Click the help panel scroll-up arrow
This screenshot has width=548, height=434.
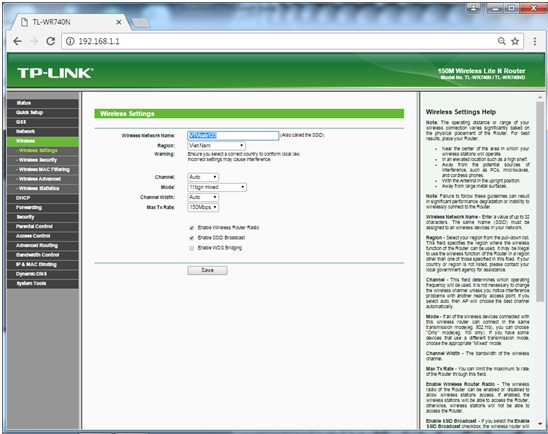click(540, 97)
